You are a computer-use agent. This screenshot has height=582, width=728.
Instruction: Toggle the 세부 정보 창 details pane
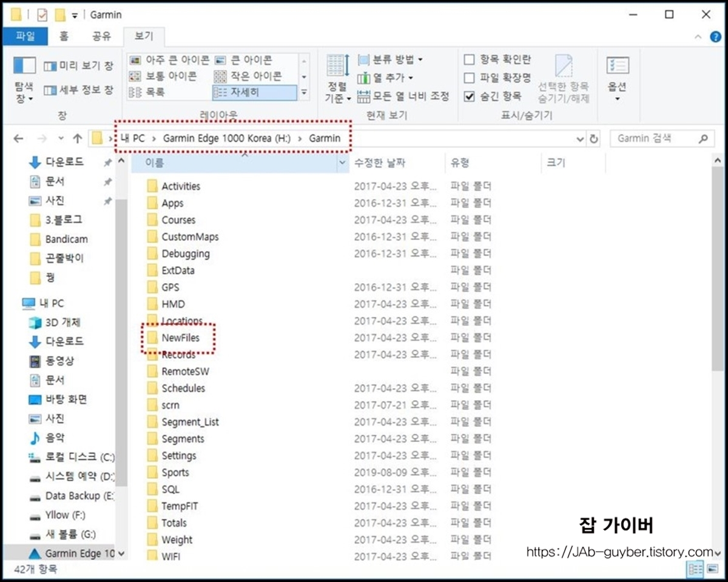click(78, 90)
